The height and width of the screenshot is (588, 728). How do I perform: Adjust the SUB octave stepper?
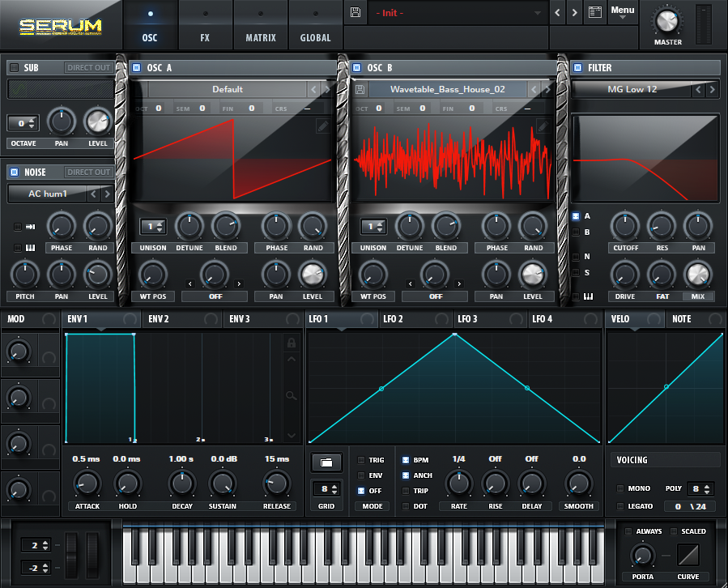[x=23, y=123]
